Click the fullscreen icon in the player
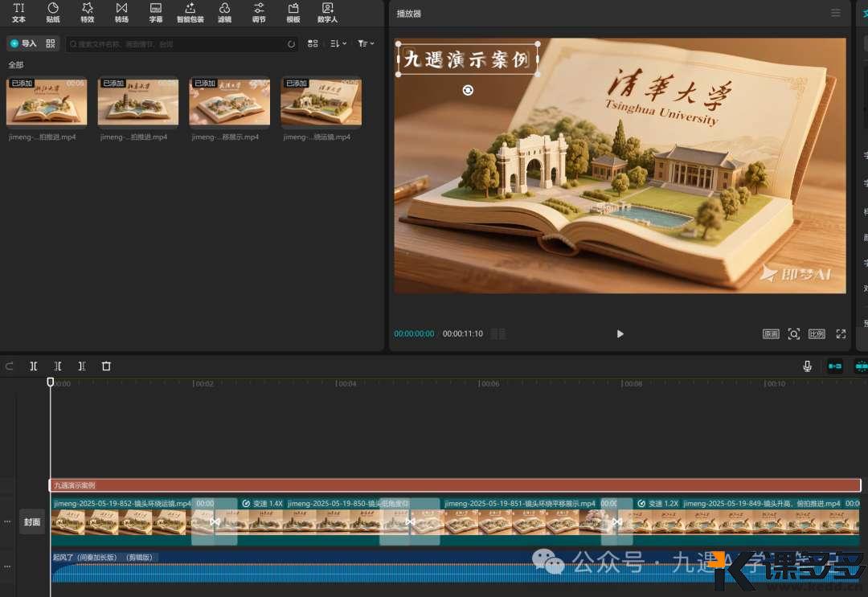Screen dimensions: 868x597 coord(841,333)
